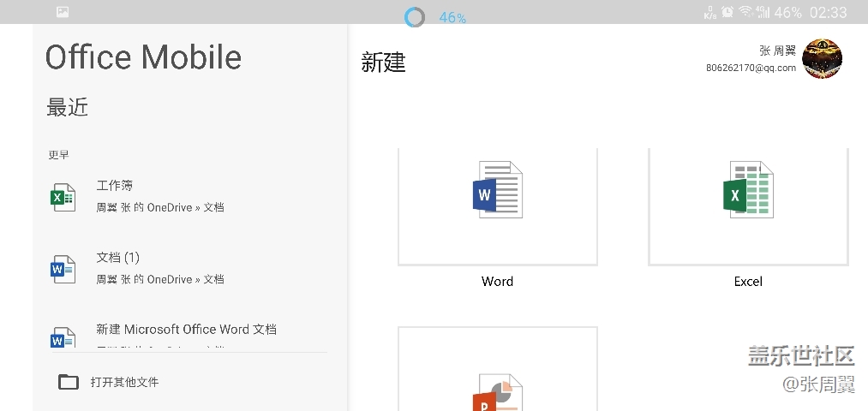
Task: Select the 最近 section heading
Action: (x=68, y=107)
